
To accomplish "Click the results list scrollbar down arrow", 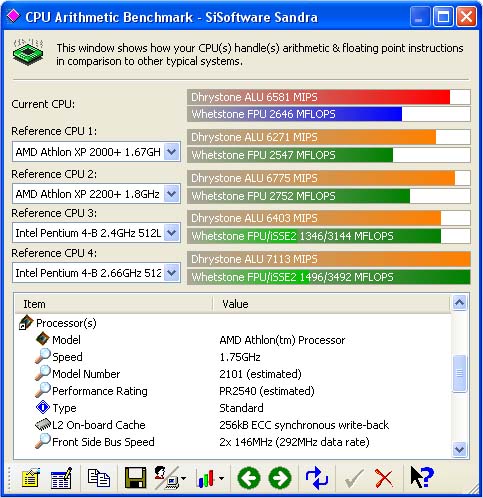I will coord(459,450).
